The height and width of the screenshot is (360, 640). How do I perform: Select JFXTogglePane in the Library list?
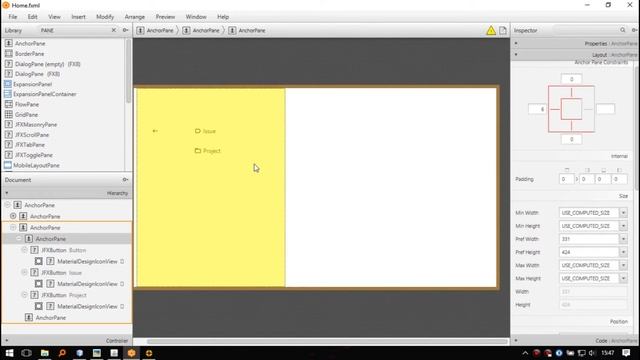click(34, 155)
